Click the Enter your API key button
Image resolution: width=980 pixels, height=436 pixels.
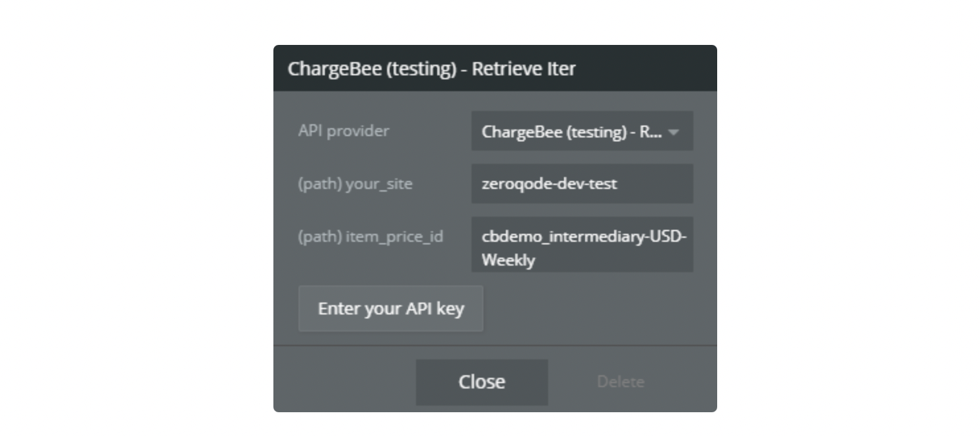coord(391,309)
